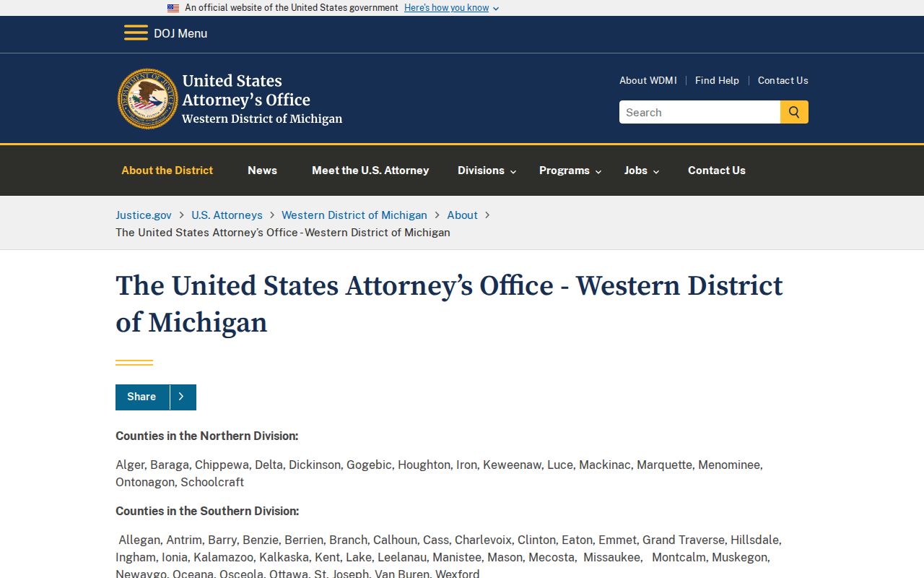This screenshot has height=578, width=924.
Task: Click the Department of Justice seal logo
Action: 148,99
